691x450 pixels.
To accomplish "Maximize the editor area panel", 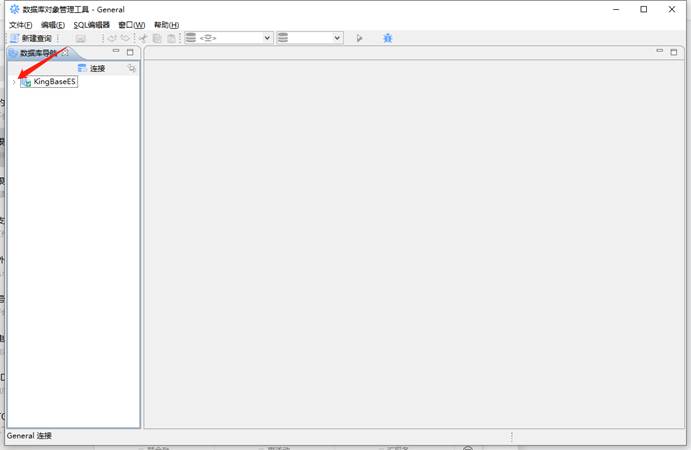I will pos(674,52).
